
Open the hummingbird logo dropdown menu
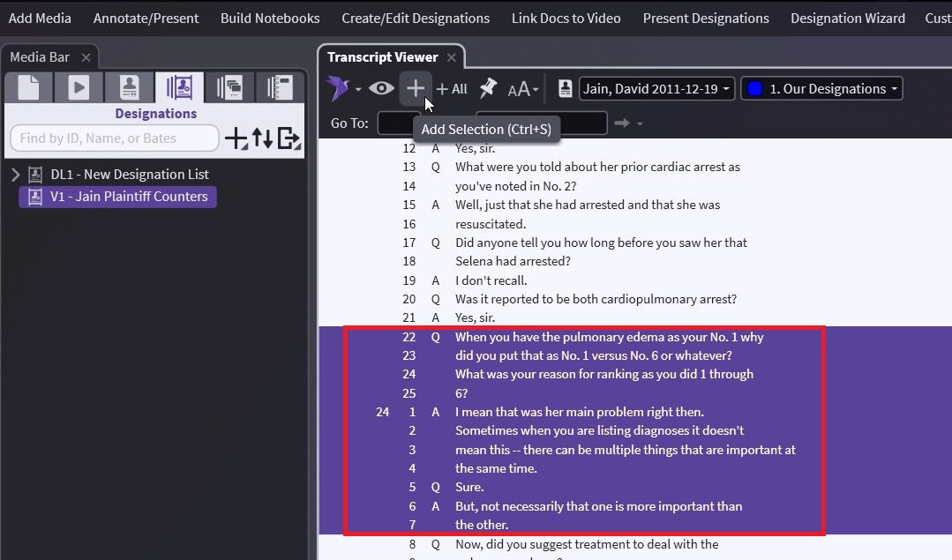pos(344,88)
